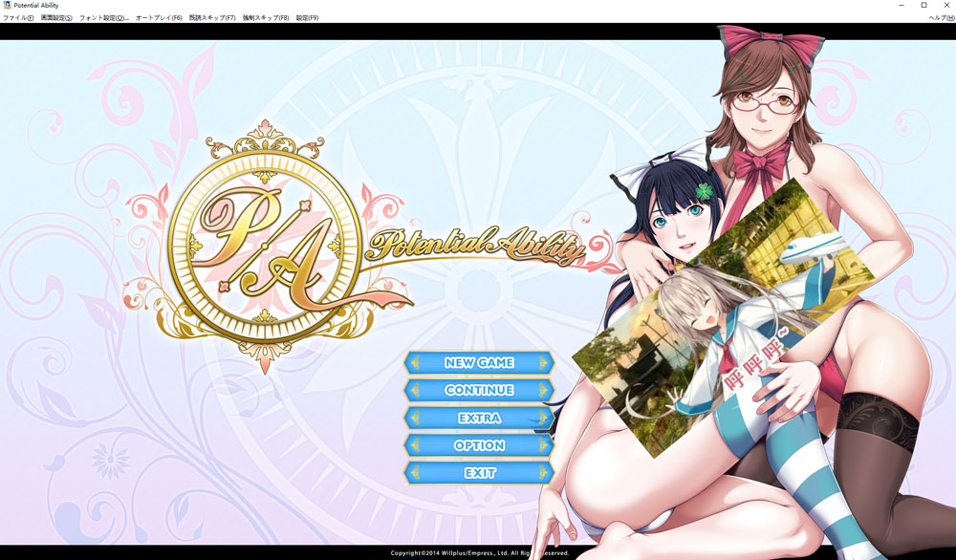Choose EXIT on the title menu

pyautogui.click(x=479, y=473)
